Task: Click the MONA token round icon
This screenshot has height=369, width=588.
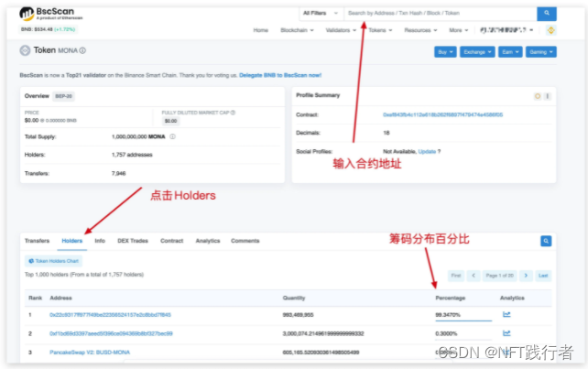Action: 25,50
